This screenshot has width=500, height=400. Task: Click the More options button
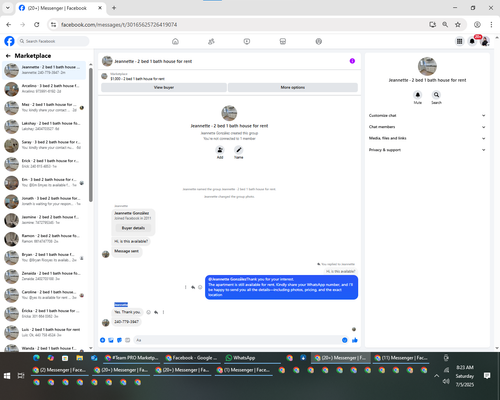(x=293, y=87)
